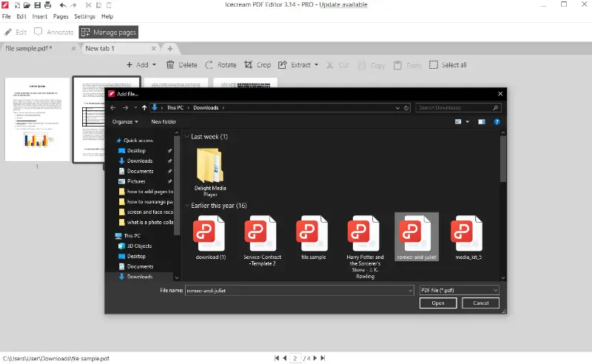Screen dimensions: 592x364
Task: Expand the address bar history dropdown
Action: 397,107
